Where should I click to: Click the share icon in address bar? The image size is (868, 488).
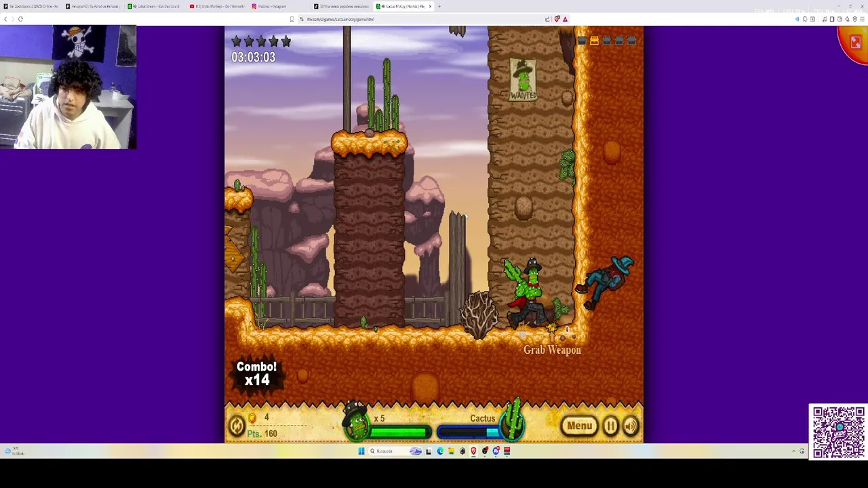pos(547,19)
